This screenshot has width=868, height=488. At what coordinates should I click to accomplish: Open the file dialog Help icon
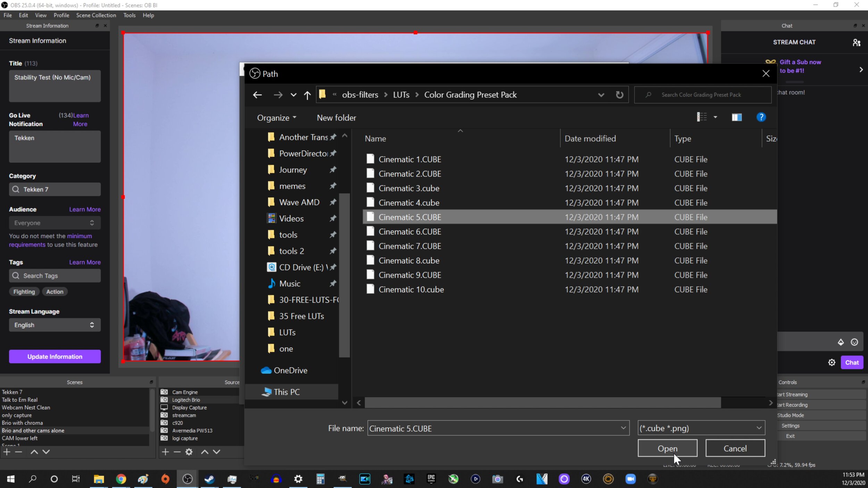761,117
